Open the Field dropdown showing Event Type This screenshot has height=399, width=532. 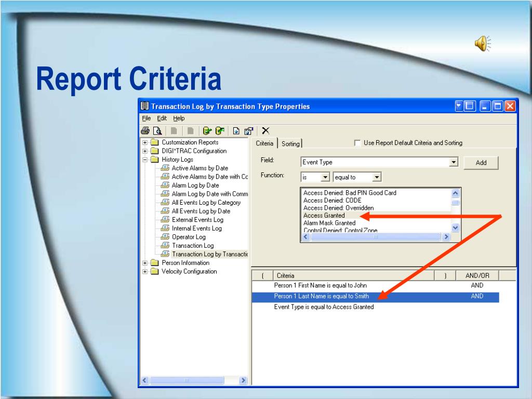tap(454, 162)
